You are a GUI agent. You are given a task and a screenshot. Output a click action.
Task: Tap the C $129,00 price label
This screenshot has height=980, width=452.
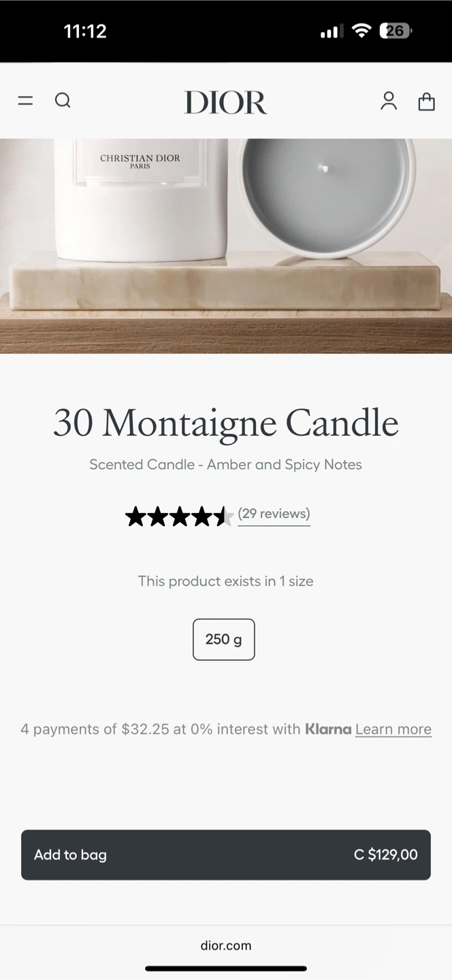click(385, 855)
